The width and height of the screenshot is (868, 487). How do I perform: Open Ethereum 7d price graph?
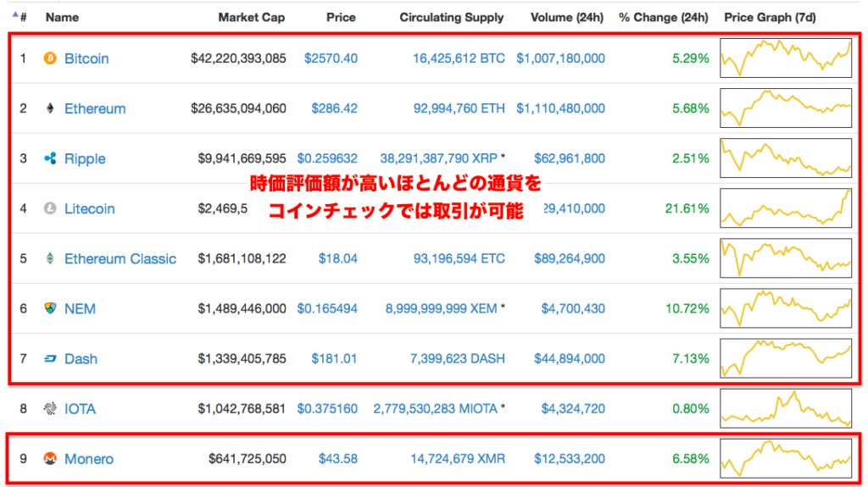(786, 108)
